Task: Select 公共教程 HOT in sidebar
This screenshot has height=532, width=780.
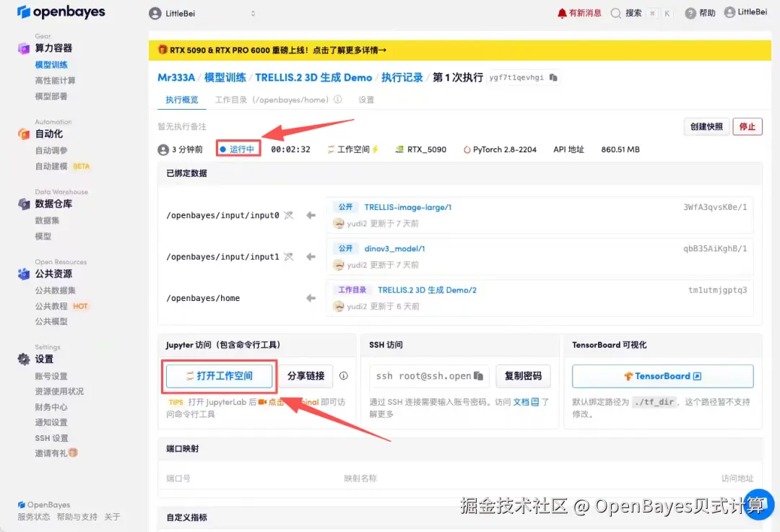Action: (x=61, y=306)
